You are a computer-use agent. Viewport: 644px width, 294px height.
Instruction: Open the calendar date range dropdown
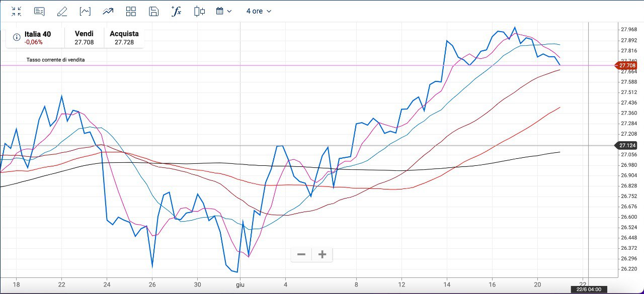click(223, 11)
